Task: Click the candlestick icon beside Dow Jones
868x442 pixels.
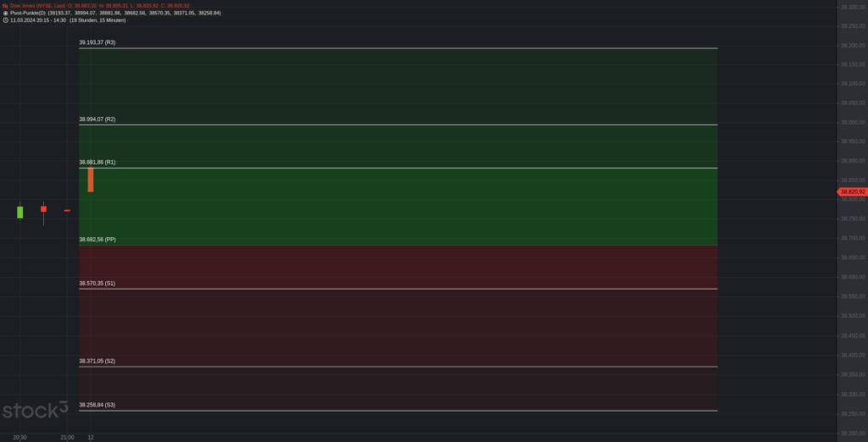Action: pyautogui.click(x=5, y=6)
